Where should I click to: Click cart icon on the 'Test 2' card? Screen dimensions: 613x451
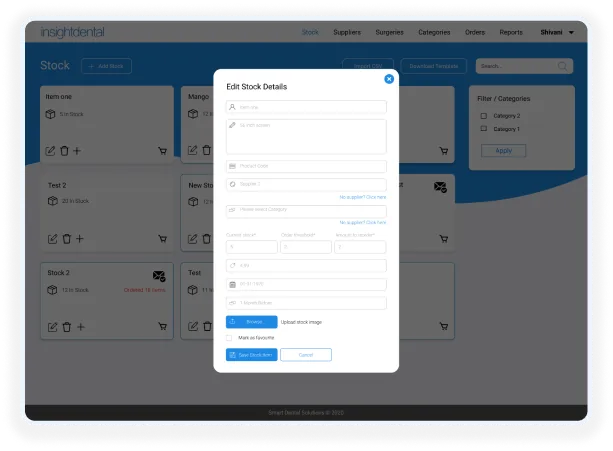tap(162, 239)
